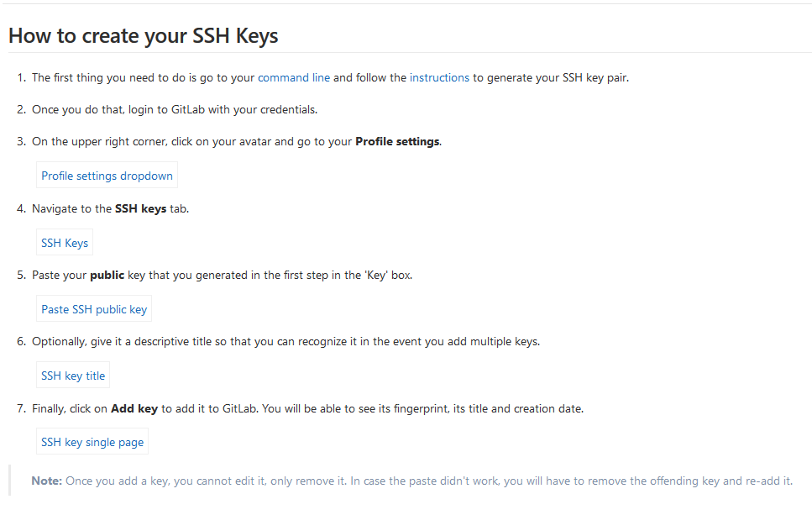Open the "command line" link in step 1

pos(294,77)
